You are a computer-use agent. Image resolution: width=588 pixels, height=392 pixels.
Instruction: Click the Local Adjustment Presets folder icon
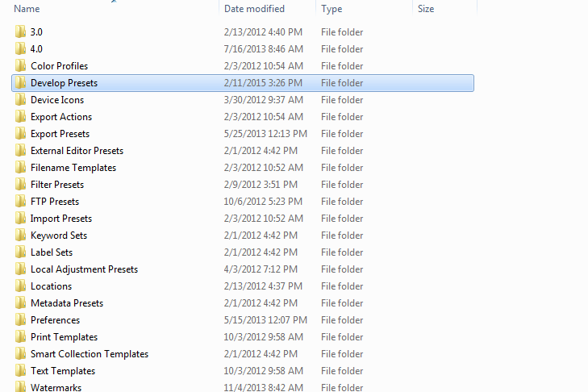[21, 269]
